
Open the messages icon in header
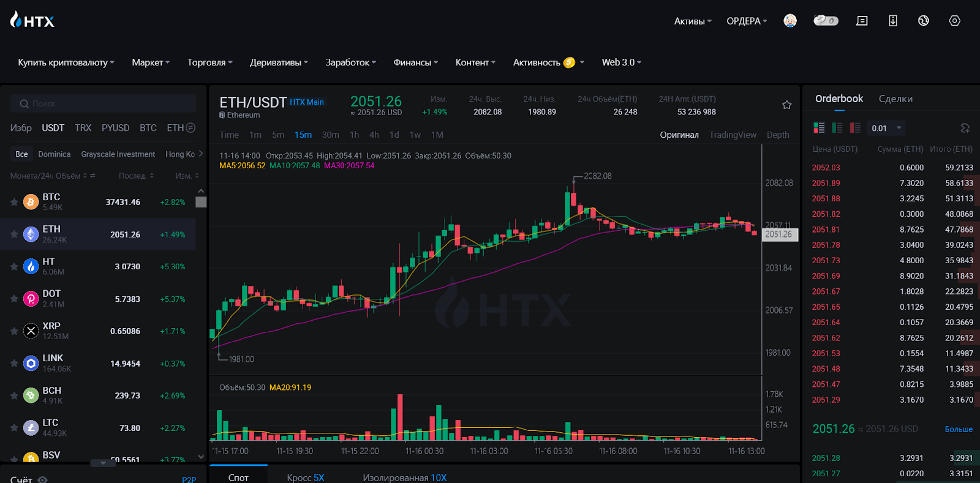[862, 21]
